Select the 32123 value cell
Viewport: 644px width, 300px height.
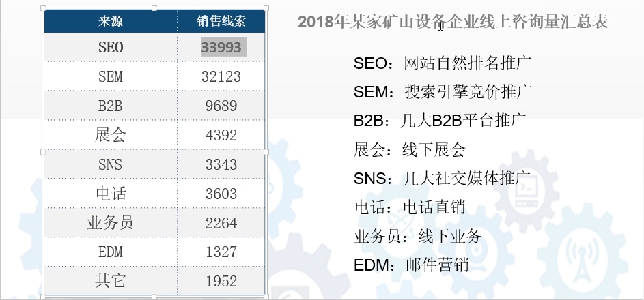[221, 76]
